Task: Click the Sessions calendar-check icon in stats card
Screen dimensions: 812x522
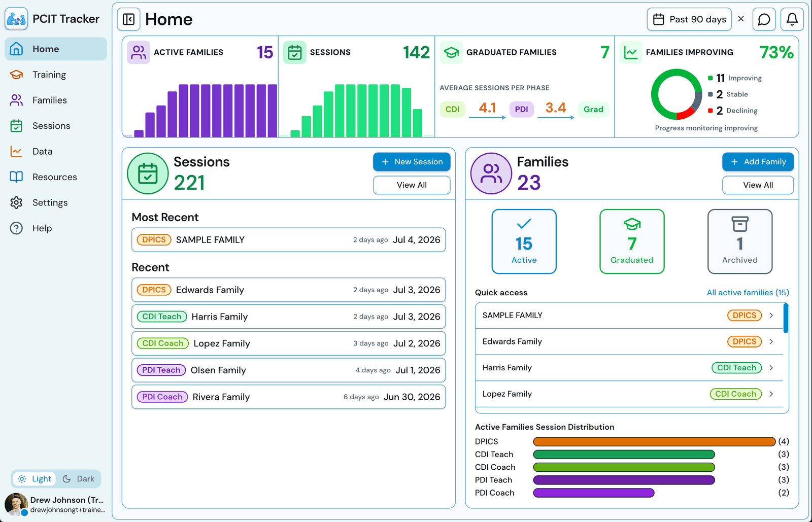Action: [295, 52]
